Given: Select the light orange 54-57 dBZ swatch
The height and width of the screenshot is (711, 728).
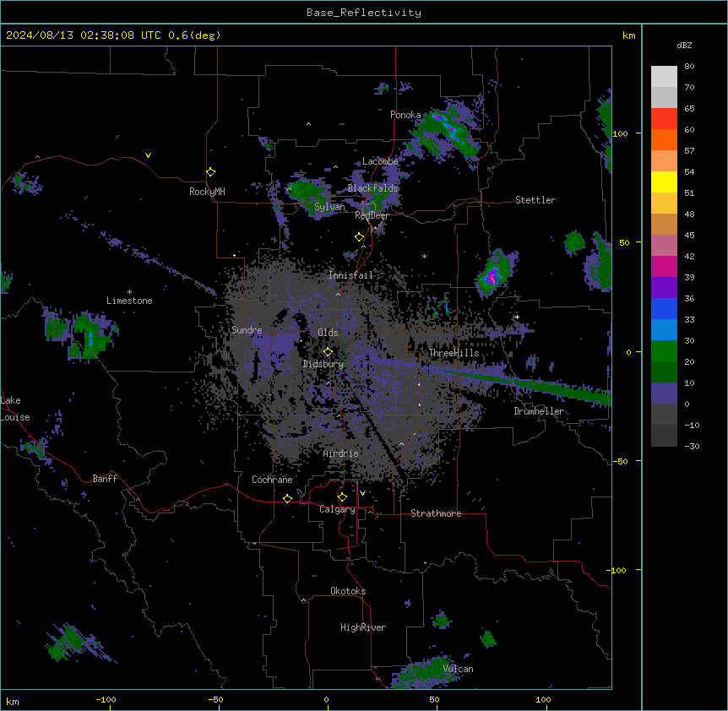Looking at the screenshot, I should 664,161.
